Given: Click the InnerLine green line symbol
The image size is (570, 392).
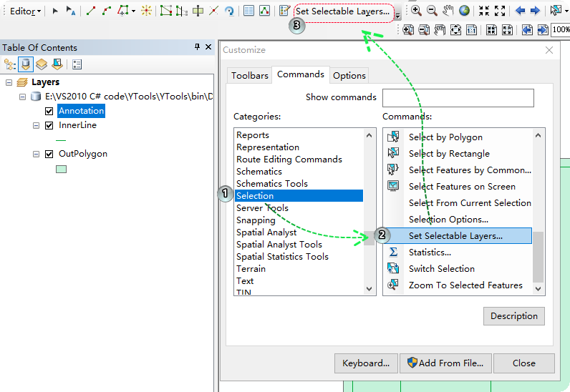Looking at the screenshot, I should tap(61, 140).
